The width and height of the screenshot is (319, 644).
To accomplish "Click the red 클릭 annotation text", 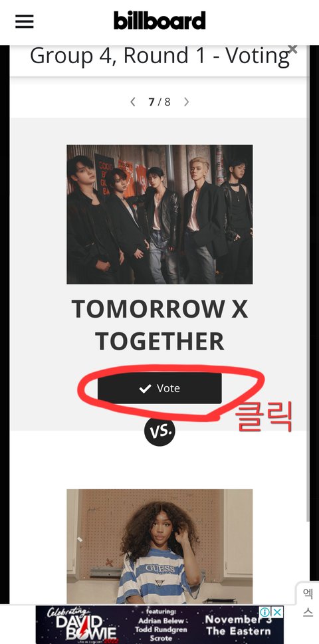I will (263, 417).
